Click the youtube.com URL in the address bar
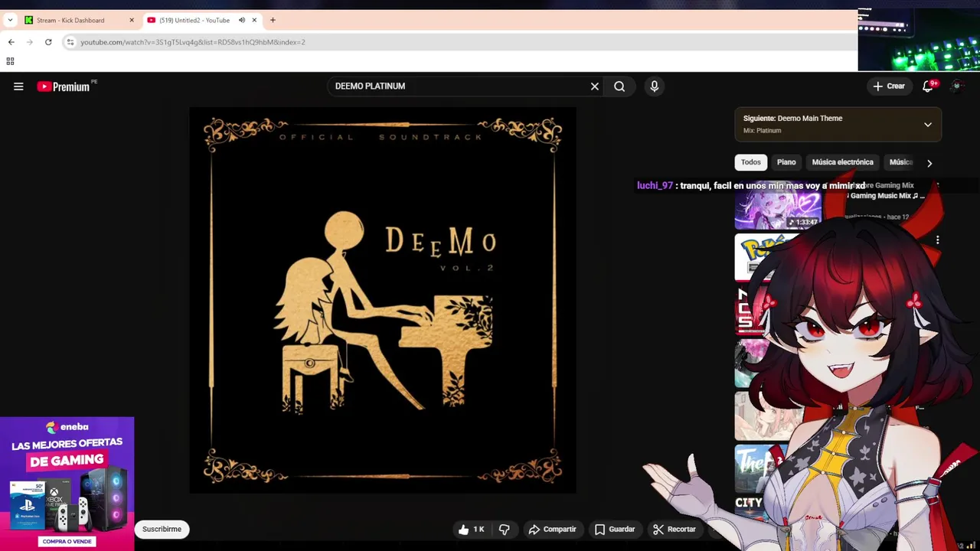The height and width of the screenshot is (551, 980). [193, 42]
